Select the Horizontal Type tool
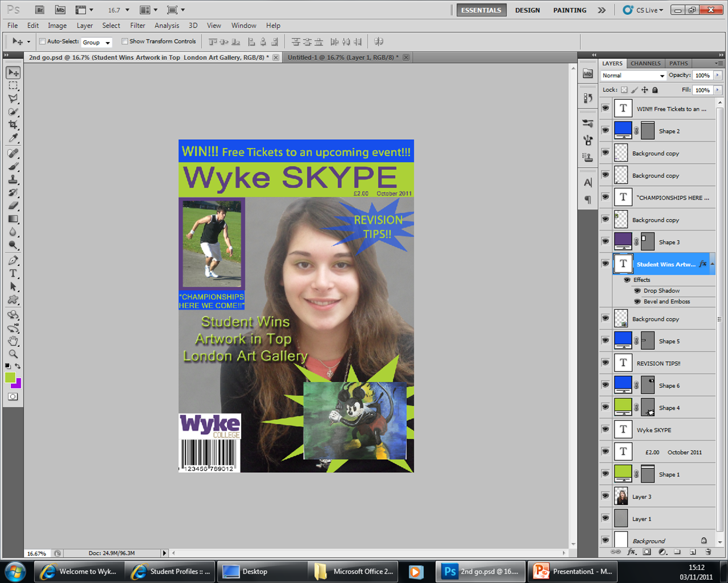728x583 pixels. point(13,274)
